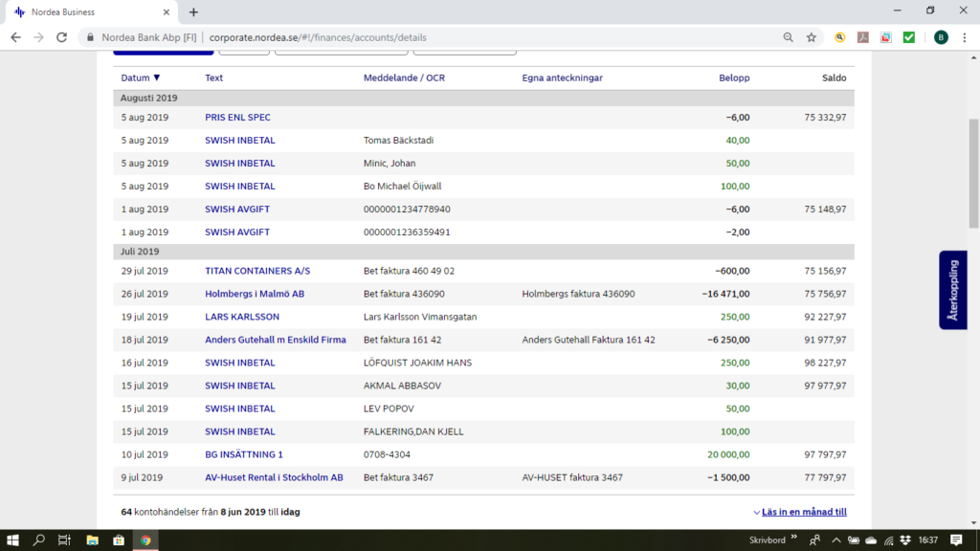Click the 16:37 taskbar clock
This screenshot has height=551, width=980.
tap(928, 540)
